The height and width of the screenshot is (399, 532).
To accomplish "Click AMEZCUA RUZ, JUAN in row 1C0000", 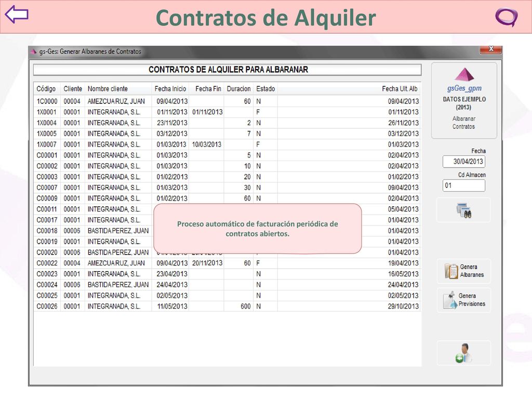I will 116,101.
